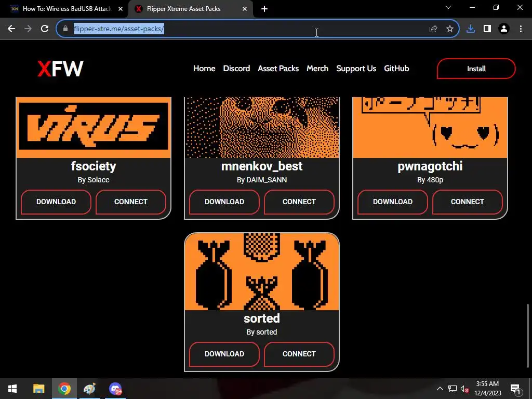Connect for the fsociety pack

coord(131,202)
